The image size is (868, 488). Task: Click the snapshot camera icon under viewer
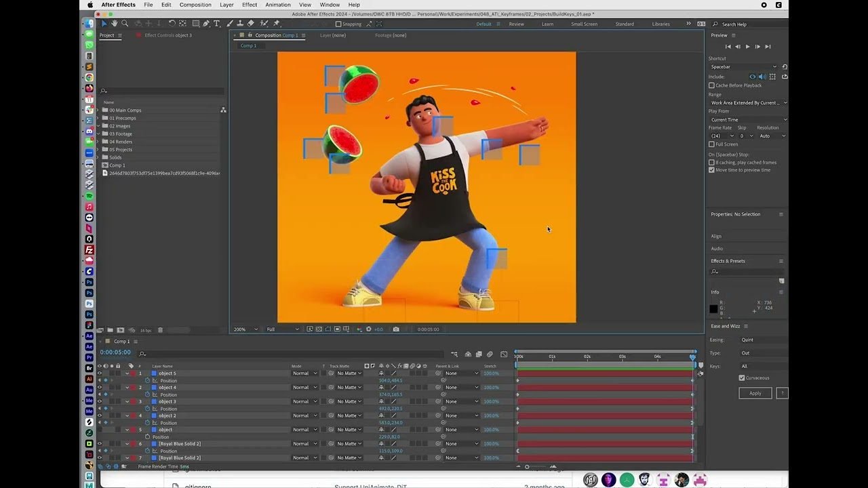[x=396, y=329]
